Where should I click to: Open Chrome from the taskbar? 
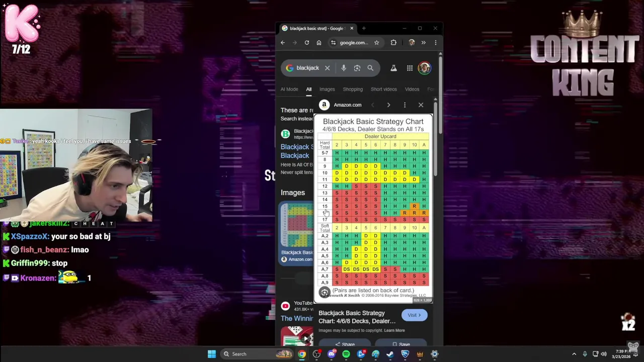pyautogui.click(x=302, y=354)
